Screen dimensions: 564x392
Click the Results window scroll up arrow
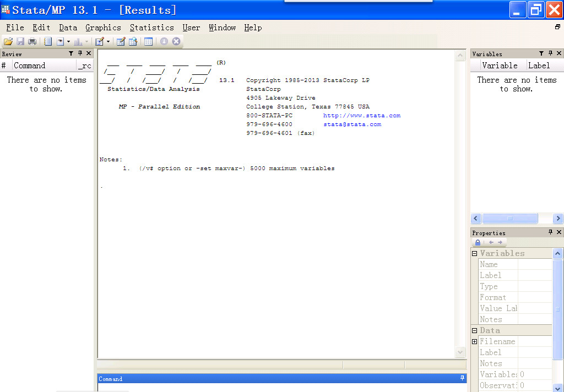[x=460, y=56]
